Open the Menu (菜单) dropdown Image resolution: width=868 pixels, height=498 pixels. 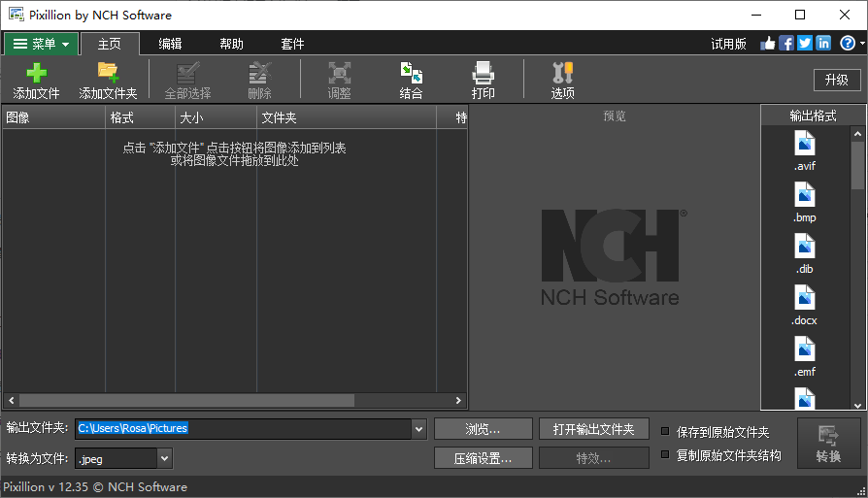click(41, 44)
